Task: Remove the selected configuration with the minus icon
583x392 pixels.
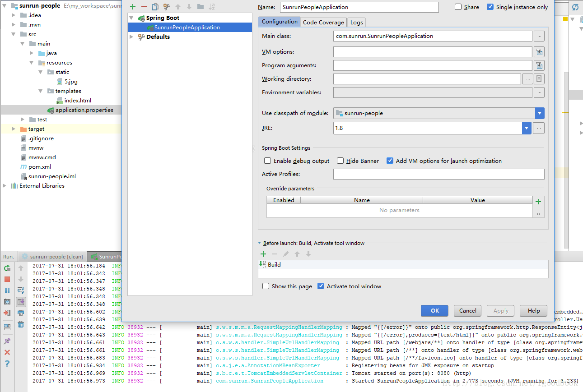Action: click(144, 7)
